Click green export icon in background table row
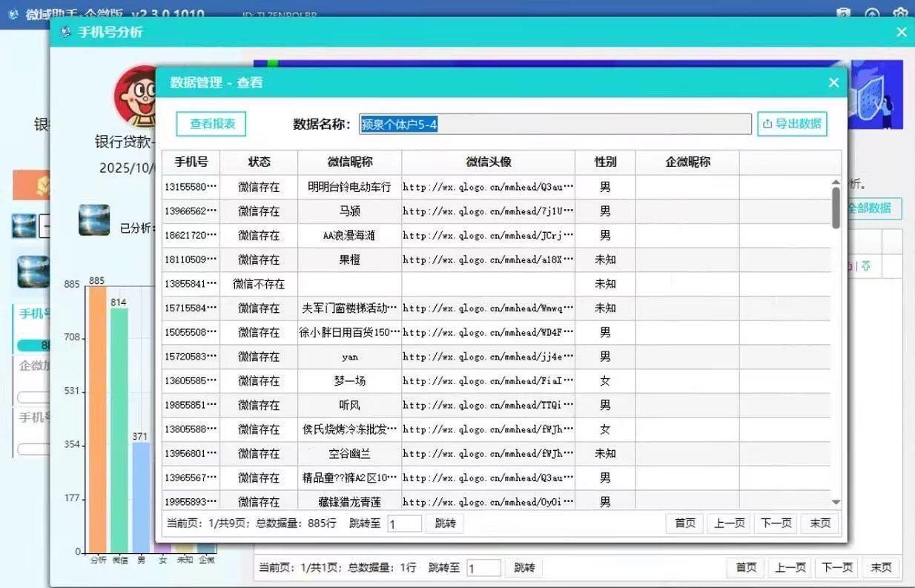 [x=865, y=266]
